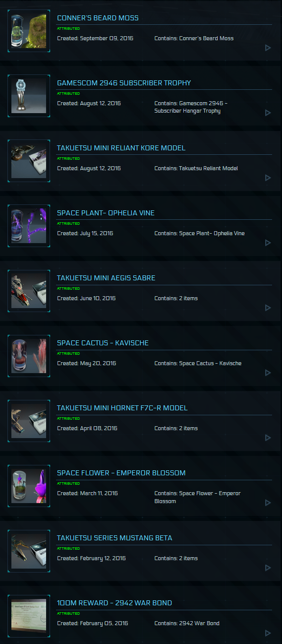Click the Takuetsu Mini Hornet F7C-R Model title

[x=122, y=408]
